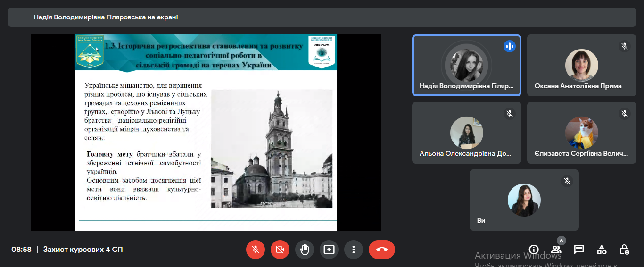The height and width of the screenshot is (267, 644).
Task: Click muted mic icon on Єлизавета Сергіївна tile
Action: [x=624, y=114]
